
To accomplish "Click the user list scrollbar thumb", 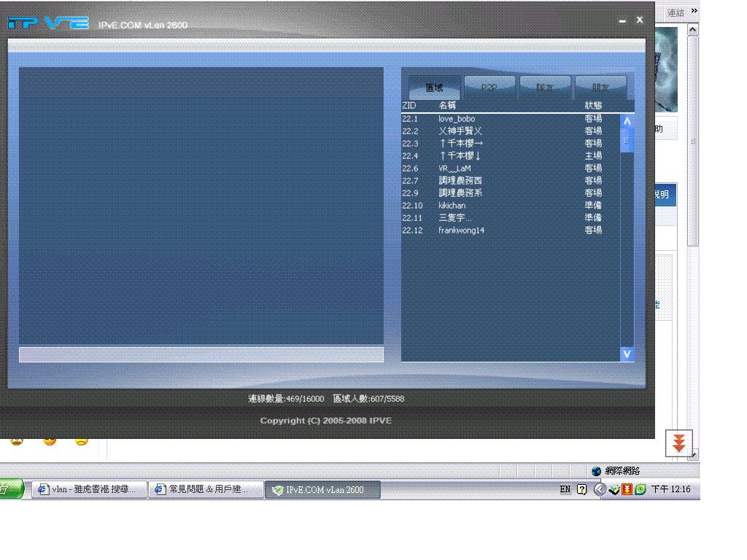I will point(627,140).
